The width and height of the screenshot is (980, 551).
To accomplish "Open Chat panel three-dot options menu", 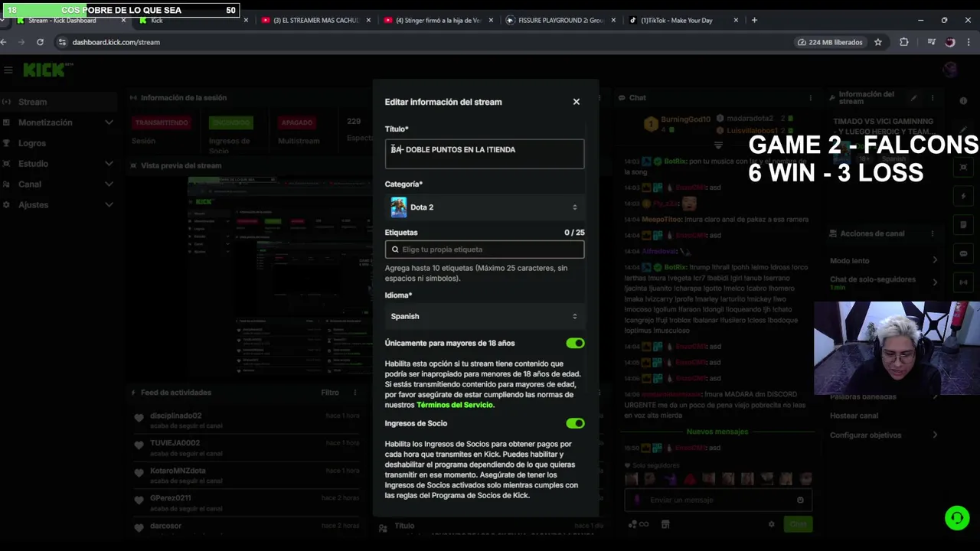I will 810,98.
